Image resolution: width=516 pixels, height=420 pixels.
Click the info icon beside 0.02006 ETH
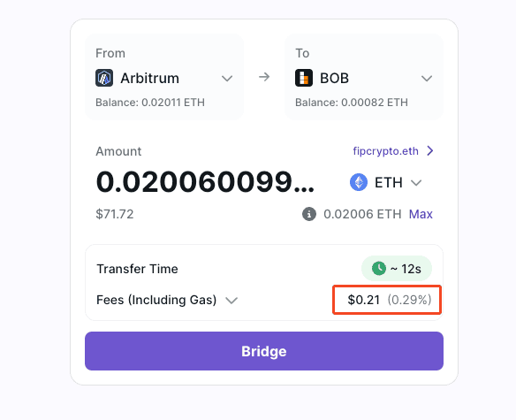pos(309,214)
